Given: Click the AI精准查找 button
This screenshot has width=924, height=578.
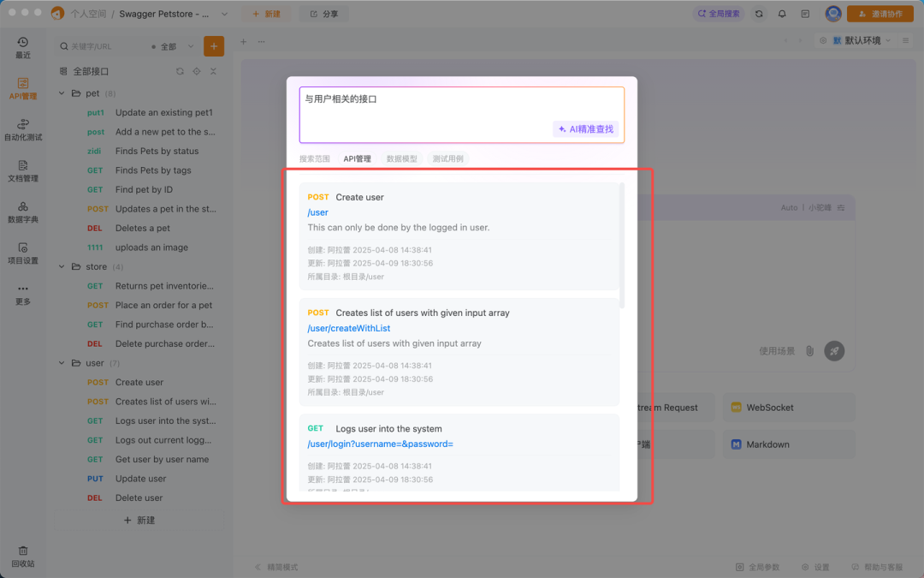Looking at the screenshot, I should pos(586,129).
